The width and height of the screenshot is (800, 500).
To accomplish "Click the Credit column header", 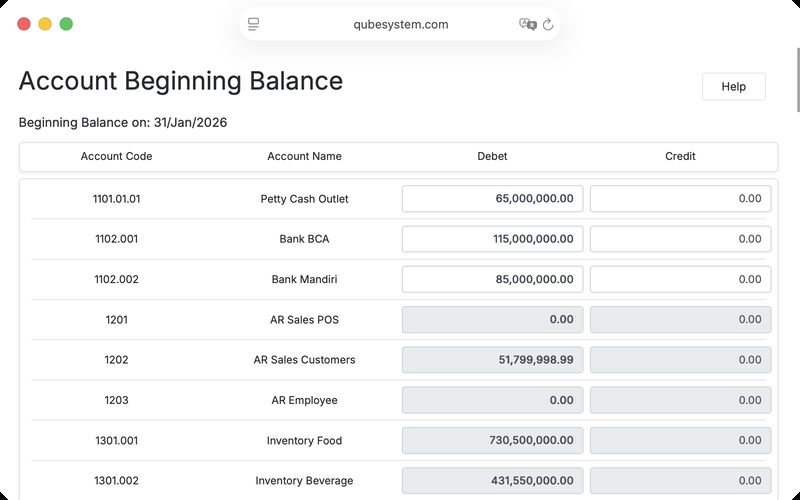I will 680,156.
